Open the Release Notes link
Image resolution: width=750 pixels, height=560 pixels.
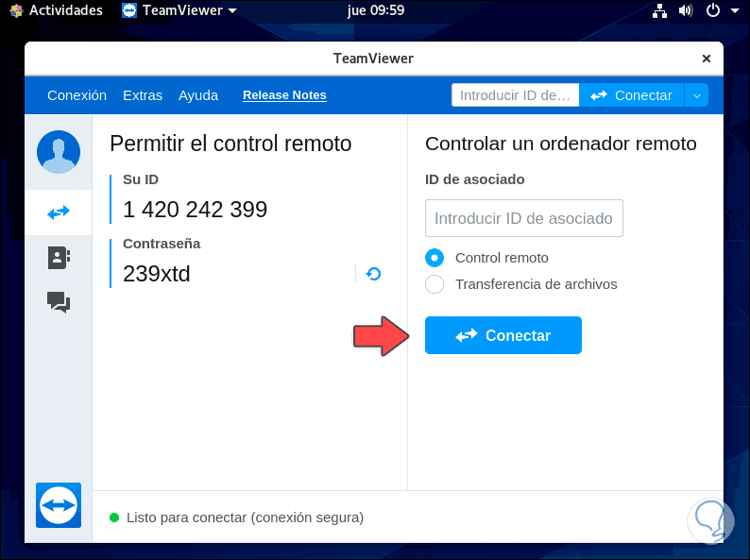(x=284, y=95)
